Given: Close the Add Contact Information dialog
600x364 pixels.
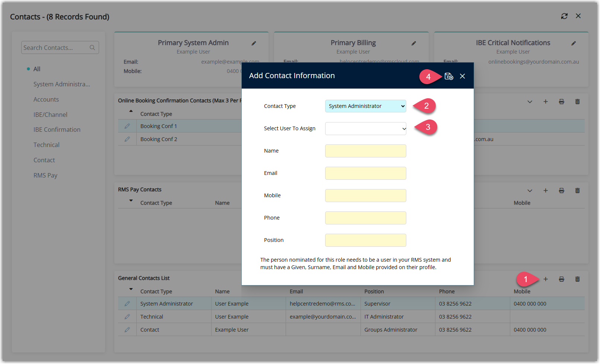Looking at the screenshot, I should 462,76.
